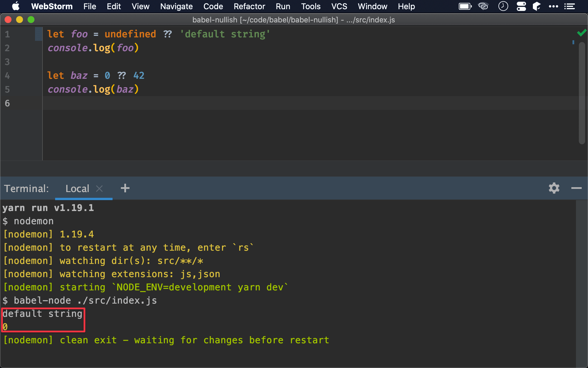The height and width of the screenshot is (368, 588).
Task: Click 'clean exit - waiting for changes' line
Action: point(166,340)
